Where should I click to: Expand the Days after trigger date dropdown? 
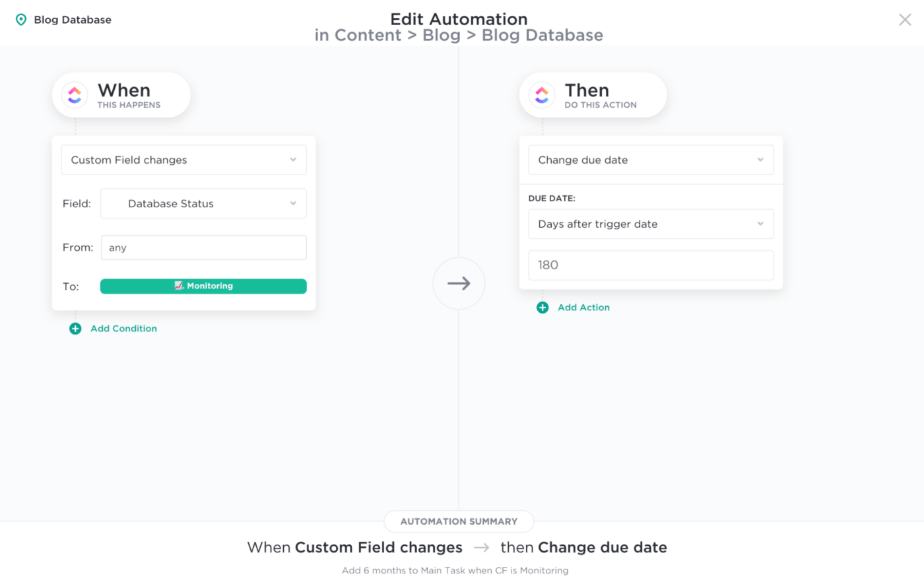tap(651, 224)
